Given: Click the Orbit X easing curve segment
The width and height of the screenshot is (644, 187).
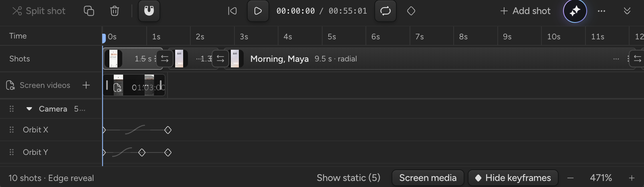Looking at the screenshot, I should click(x=135, y=130).
